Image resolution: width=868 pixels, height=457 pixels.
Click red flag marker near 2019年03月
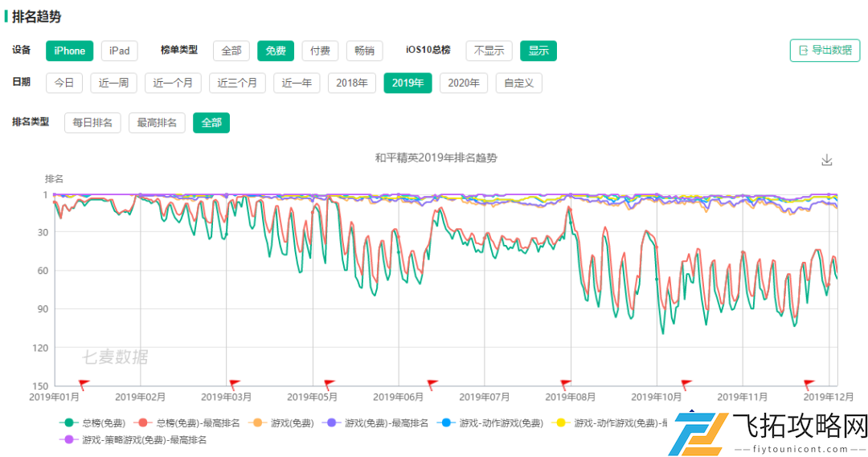[x=234, y=383]
